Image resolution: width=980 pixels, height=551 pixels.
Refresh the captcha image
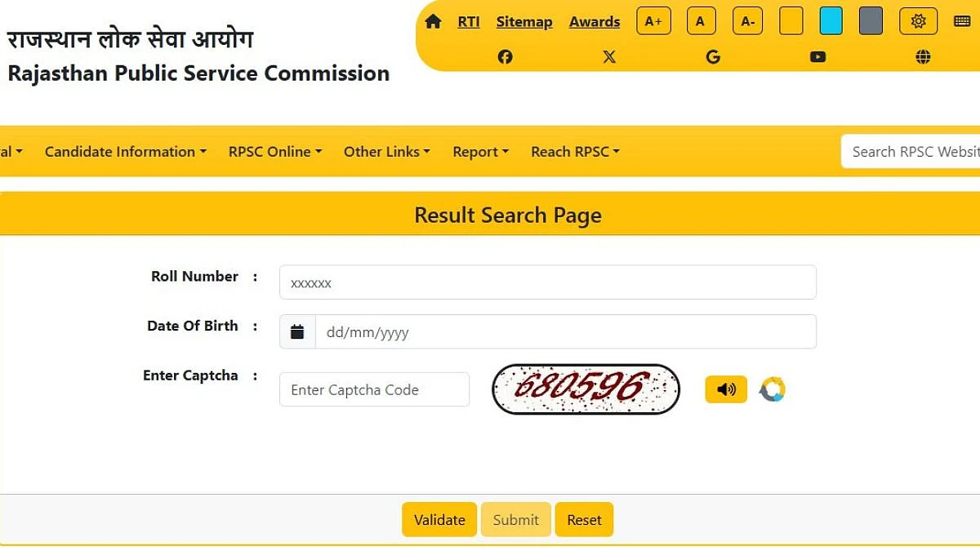tap(772, 389)
